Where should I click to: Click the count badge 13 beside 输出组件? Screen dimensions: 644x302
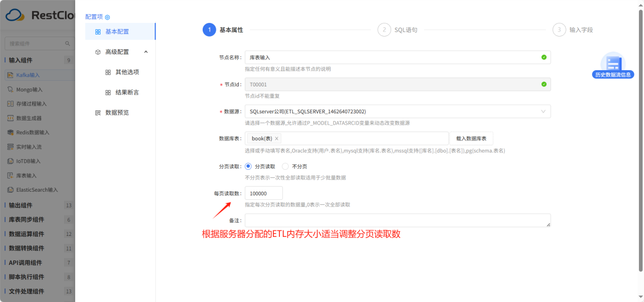[x=69, y=205]
